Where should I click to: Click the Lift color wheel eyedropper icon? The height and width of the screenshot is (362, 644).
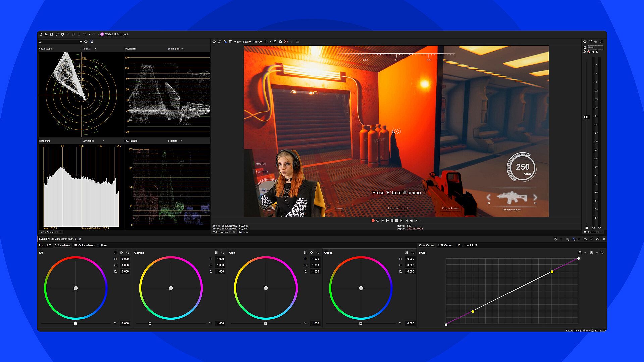click(x=121, y=253)
